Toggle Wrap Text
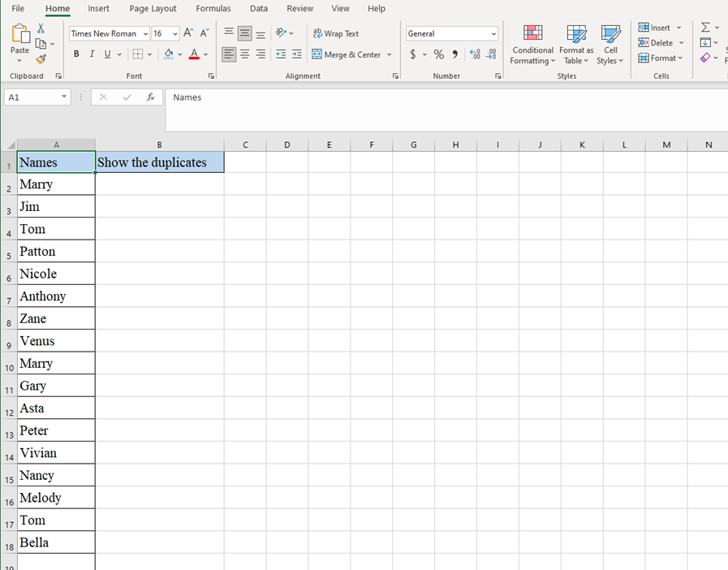The height and width of the screenshot is (570, 728). coord(335,33)
